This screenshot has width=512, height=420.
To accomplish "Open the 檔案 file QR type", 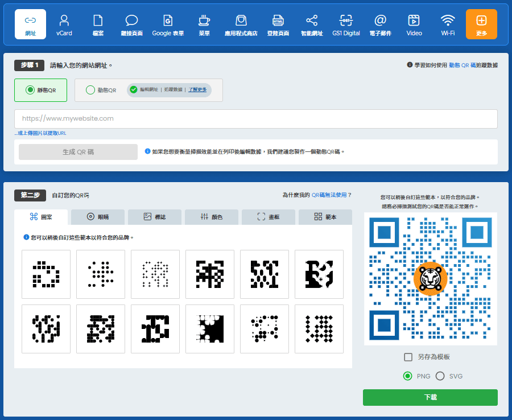I will tap(98, 24).
